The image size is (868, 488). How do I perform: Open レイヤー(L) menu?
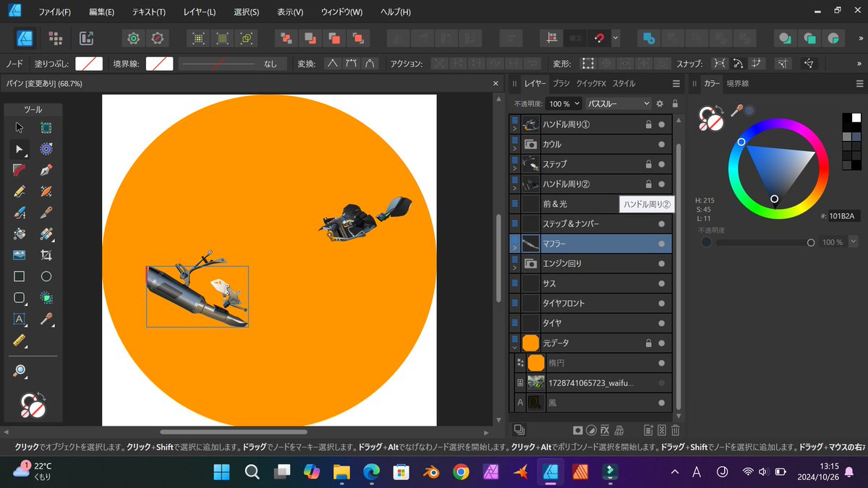pos(200,12)
